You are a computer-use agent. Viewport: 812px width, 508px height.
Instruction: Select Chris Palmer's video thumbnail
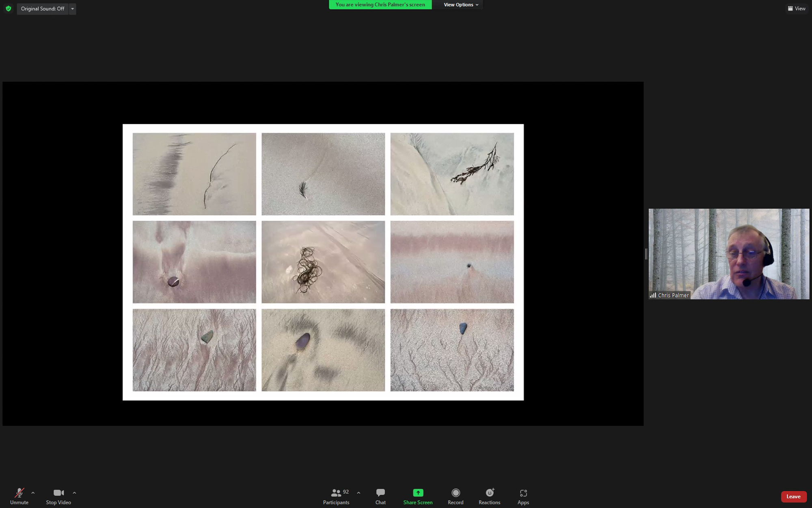729,254
